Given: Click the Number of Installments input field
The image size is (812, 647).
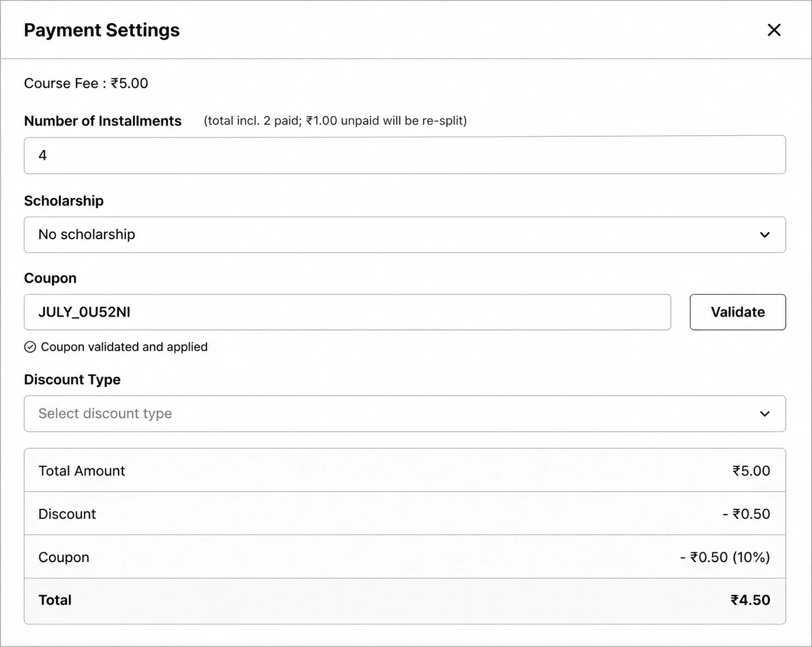Looking at the screenshot, I should click(x=405, y=155).
